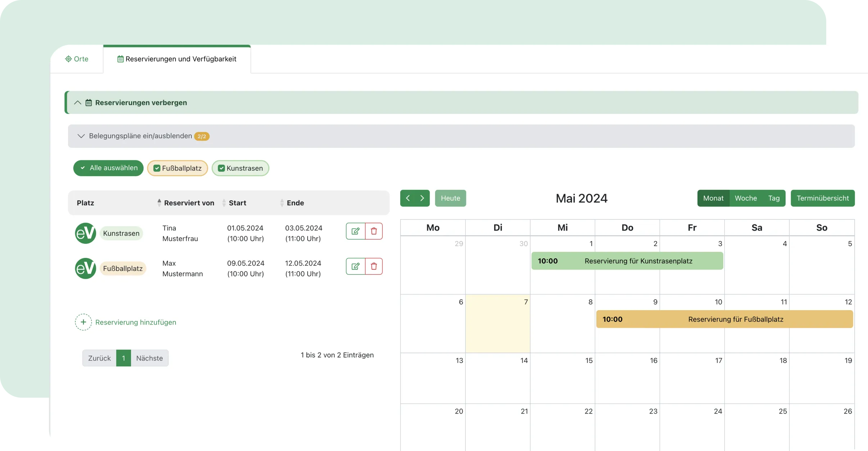
Task: Click the eV logo in the Fußballplatz row
Action: (85, 268)
